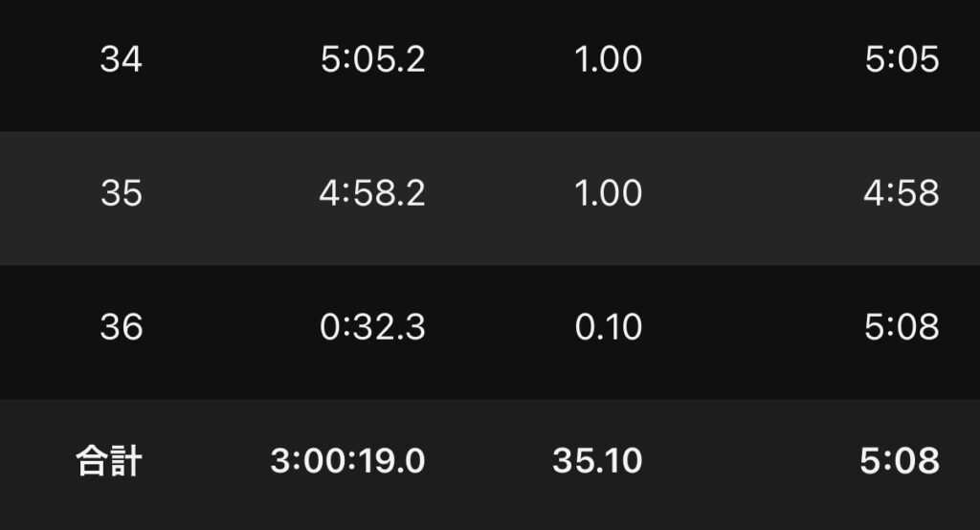The height and width of the screenshot is (530, 980).
Task: Click lap 36's 5:08 pace value
Action: coord(902,328)
